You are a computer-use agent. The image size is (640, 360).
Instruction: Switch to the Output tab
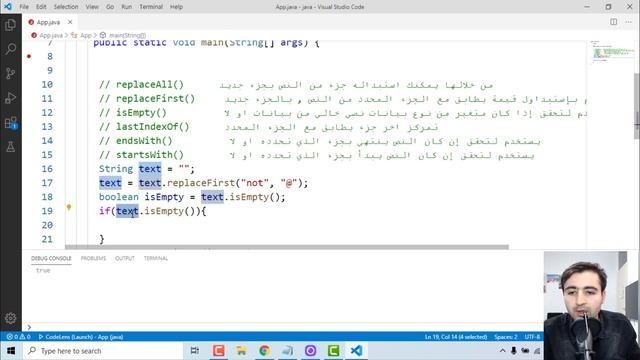point(124,258)
